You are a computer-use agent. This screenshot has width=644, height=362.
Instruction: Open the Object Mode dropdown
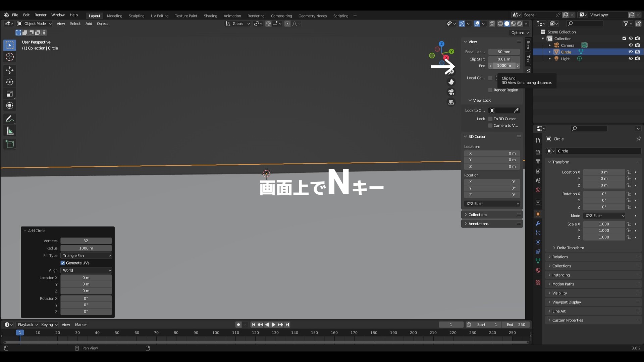click(x=35, y=23)
